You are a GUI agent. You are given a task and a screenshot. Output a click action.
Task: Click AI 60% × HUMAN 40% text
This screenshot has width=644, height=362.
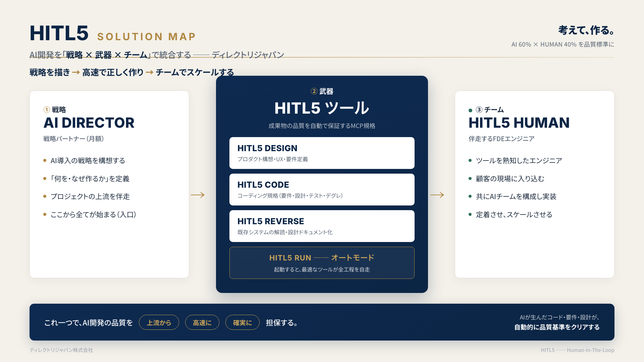pyautogui.click(x=563, y=44)
